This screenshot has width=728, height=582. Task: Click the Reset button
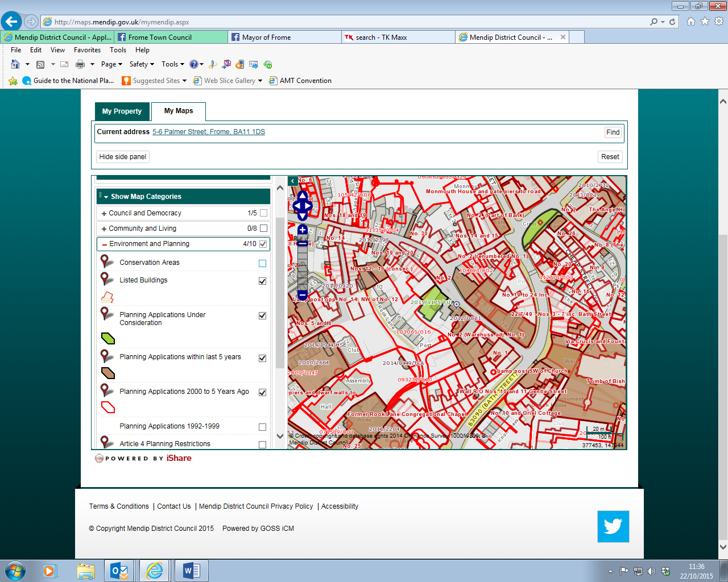[x=610, y=157]
